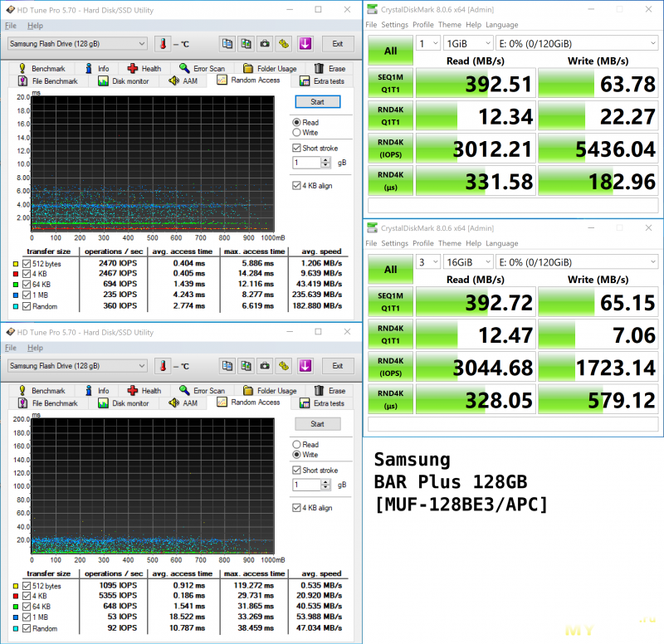
Task: Click the empty comment field in the 1GiB CrystalDiskMark window
Action: pyautogui.click(x=513, y=205)
